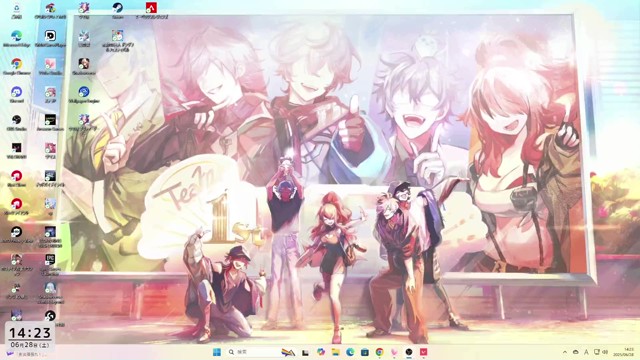Open the Windows Start menu
Viewport: 640px width, 360px height.
[217, 352]
